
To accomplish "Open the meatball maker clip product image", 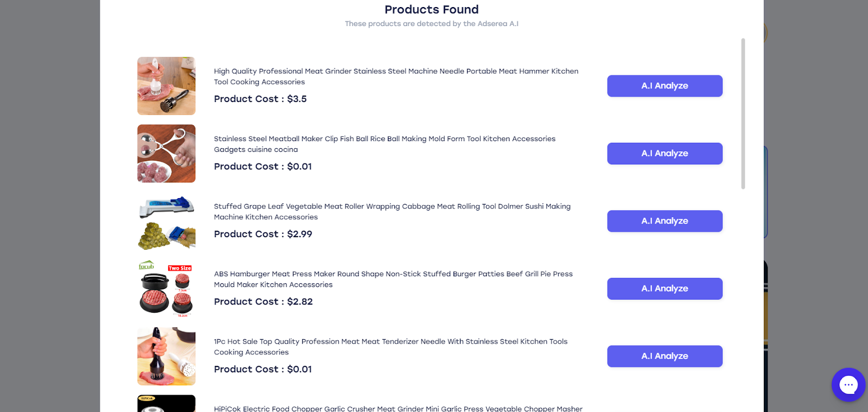I will click(x=166, y=154).
